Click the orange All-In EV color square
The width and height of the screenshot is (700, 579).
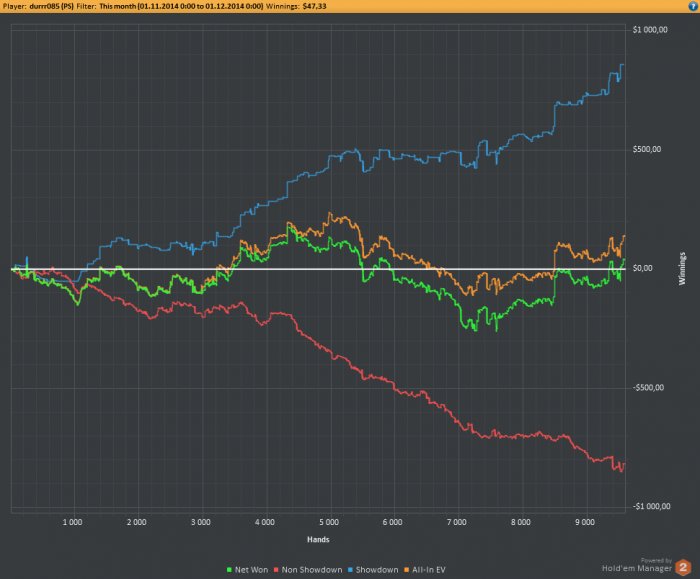tap(407, 570)
